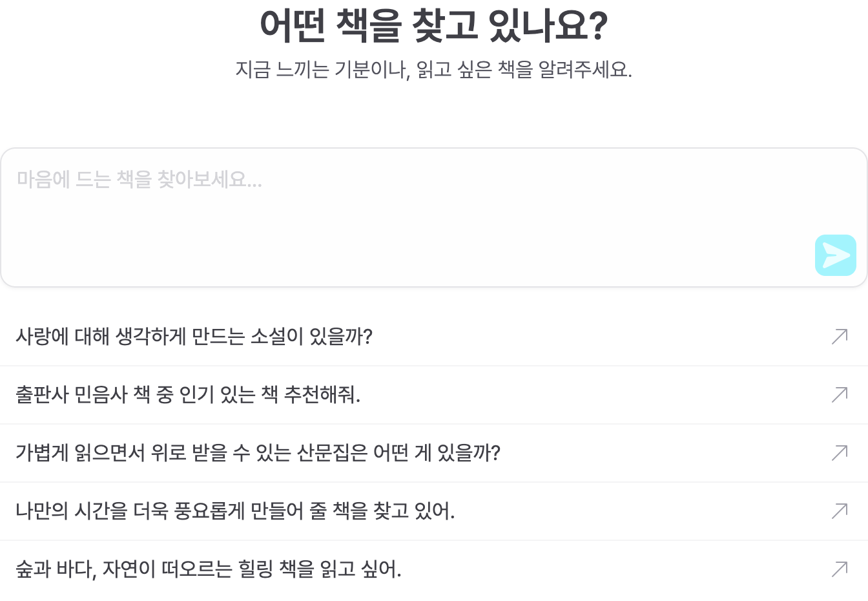Click arrow icon on the 민음사 publisher suggestion
The width and height of the screenshot is (868, 601).
[x=840, y=394]
